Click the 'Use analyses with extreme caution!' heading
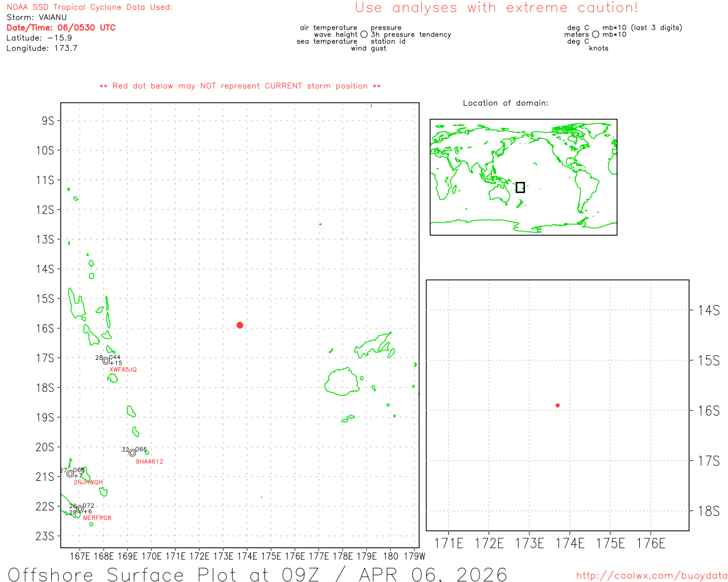 [x=496, y=8]
